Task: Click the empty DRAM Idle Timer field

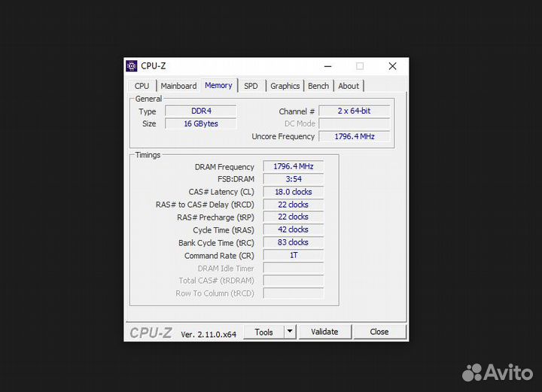Action: [x=294, y=268]
